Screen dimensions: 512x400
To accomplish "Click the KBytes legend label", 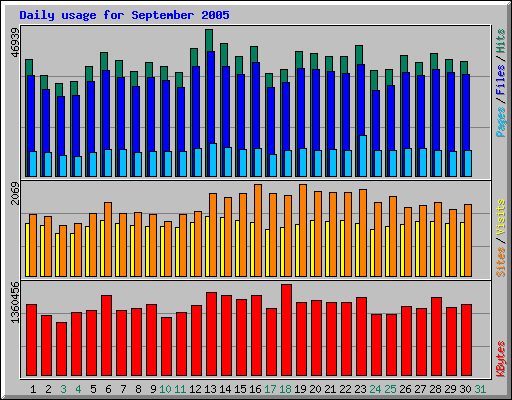I will click(501, 359).
